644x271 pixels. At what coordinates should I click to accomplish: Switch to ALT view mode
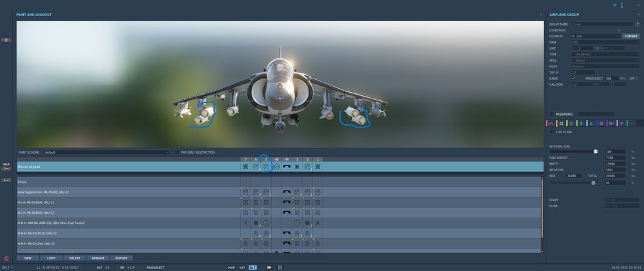(252, 268)
